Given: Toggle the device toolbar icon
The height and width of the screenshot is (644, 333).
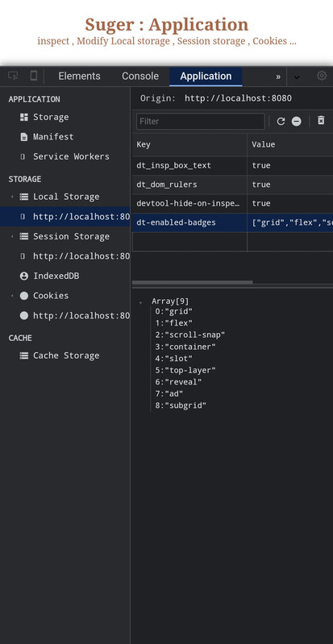Looking at the screenshot, I should click(34, 76).
